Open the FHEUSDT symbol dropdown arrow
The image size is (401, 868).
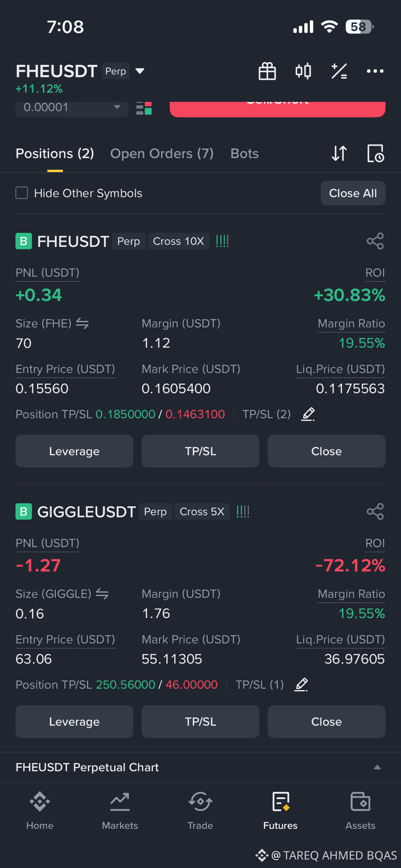[x=140, y=71]
